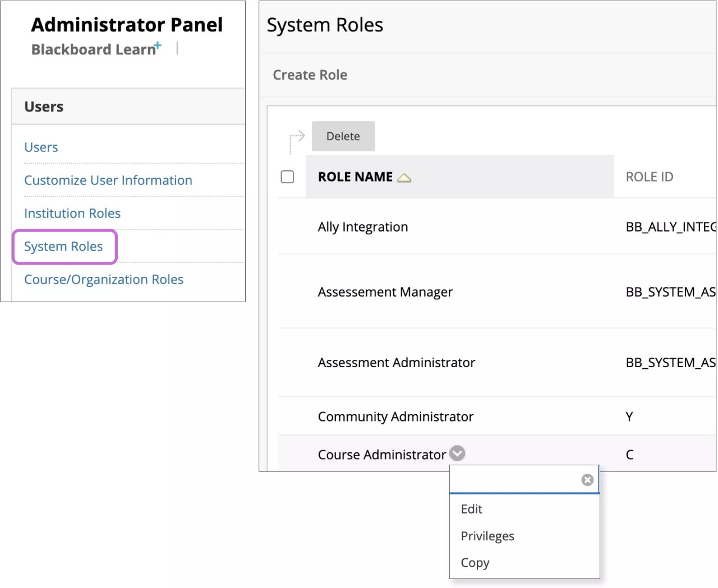Pick Copy from the Course Administrator menu

[x=475, y=562]
